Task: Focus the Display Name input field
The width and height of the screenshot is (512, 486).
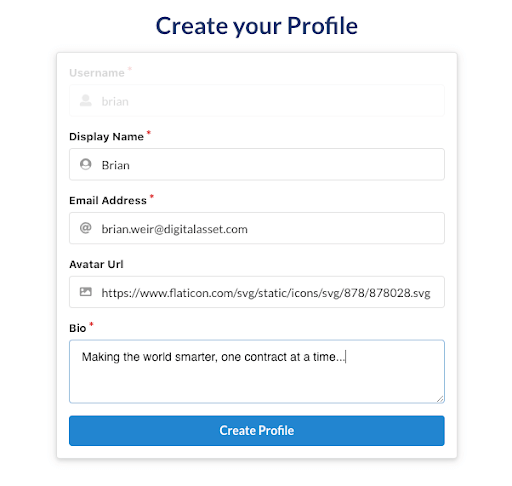Action: [x=257, y=164]
